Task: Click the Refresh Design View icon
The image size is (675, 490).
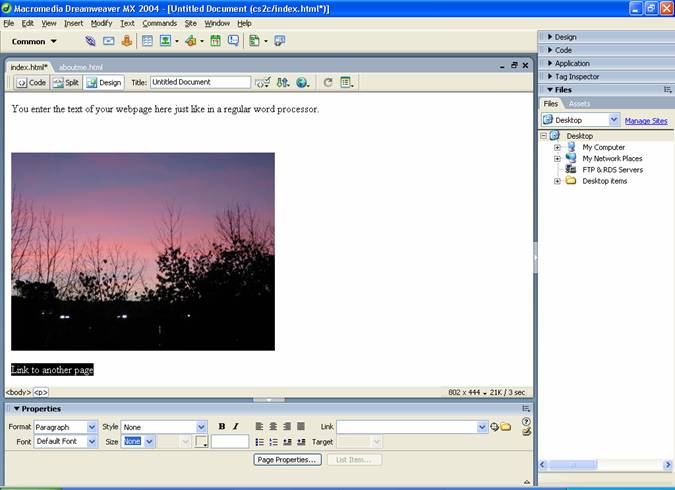Action: [328, 82]
